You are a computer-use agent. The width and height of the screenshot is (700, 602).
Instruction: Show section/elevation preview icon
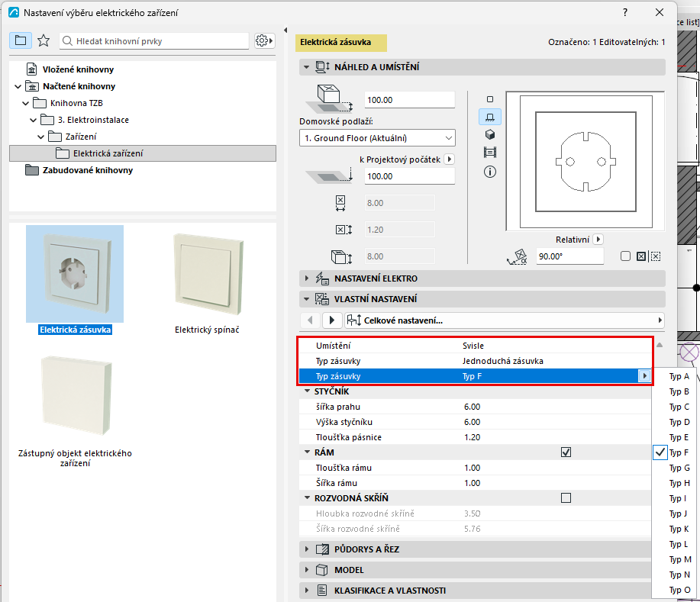click(x=490, y=153)
